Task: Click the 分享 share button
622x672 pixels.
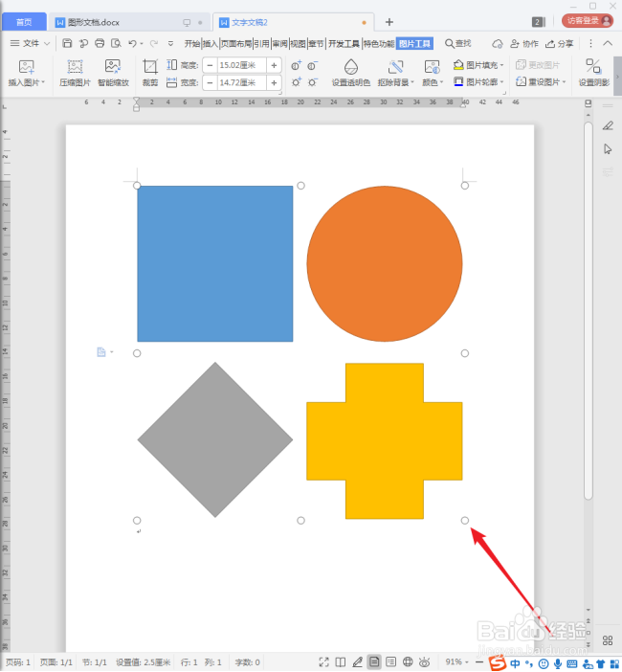Action: (x=560, y=44)
